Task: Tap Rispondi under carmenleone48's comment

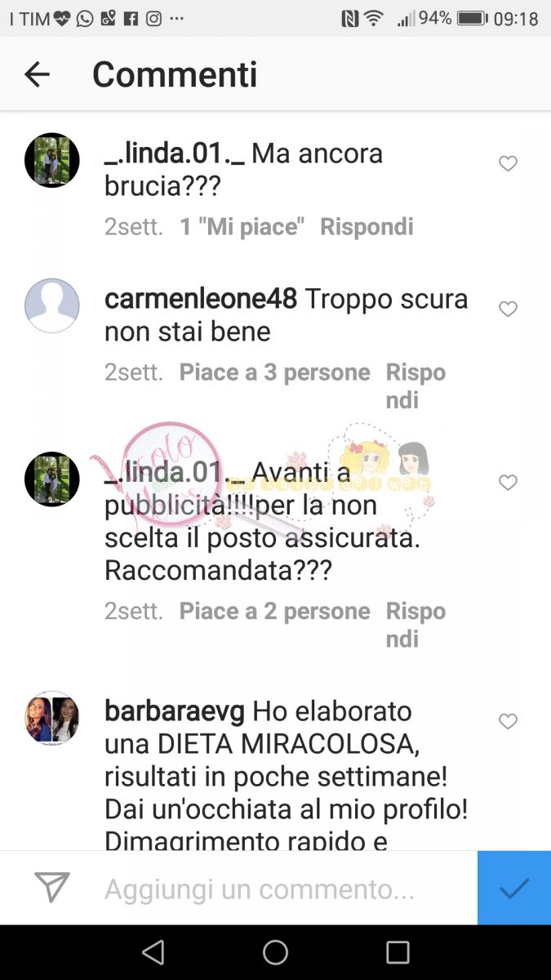Action: tap(415, 386)
